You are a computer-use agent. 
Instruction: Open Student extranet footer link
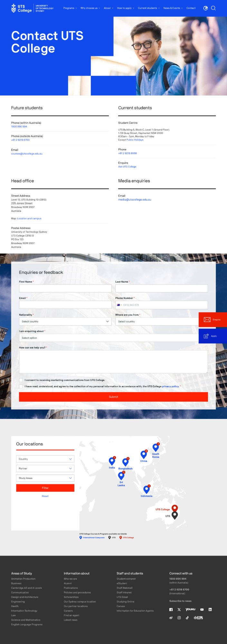coord(126,579)
